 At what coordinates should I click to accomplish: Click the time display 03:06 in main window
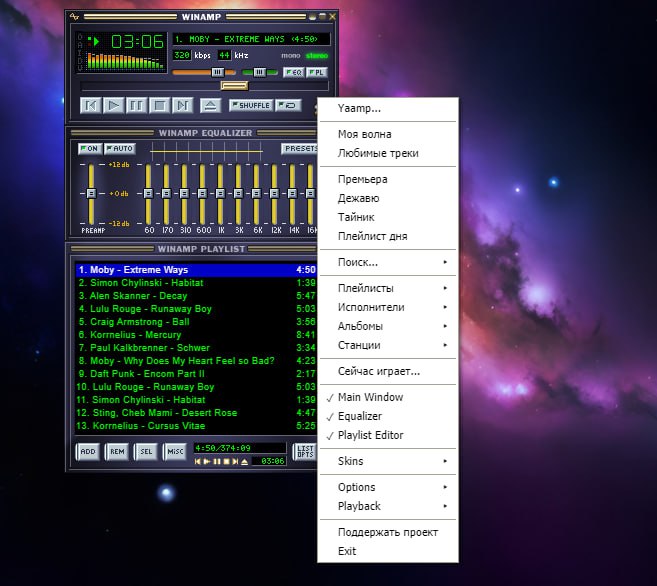pos(137,42)
